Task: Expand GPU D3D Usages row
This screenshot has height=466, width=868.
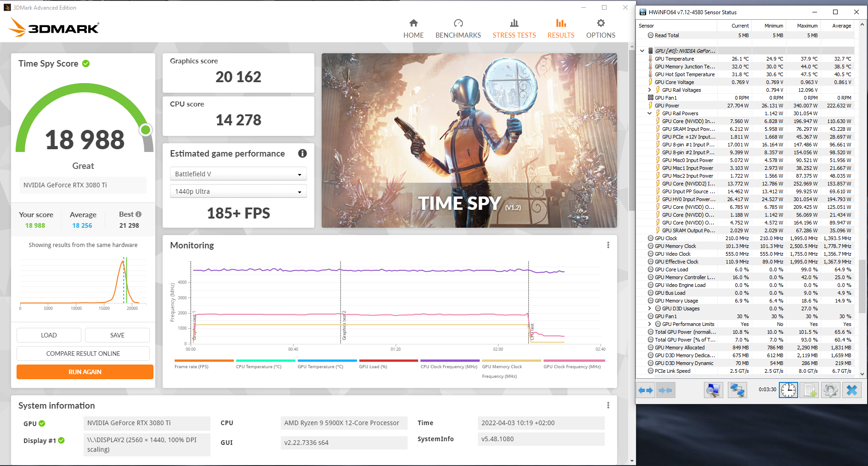Action: tap(649, 309)
